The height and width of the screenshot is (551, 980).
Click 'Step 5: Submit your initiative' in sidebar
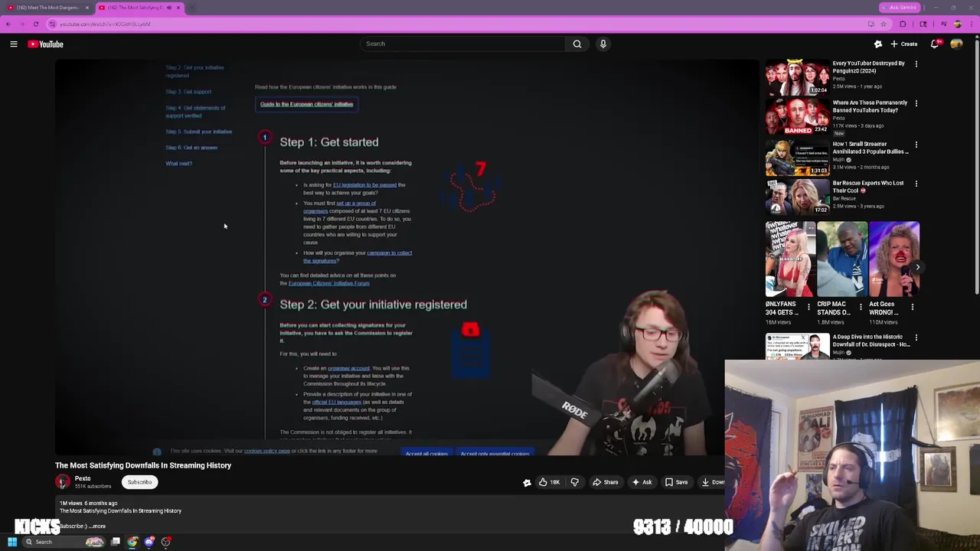coord(198,132)
